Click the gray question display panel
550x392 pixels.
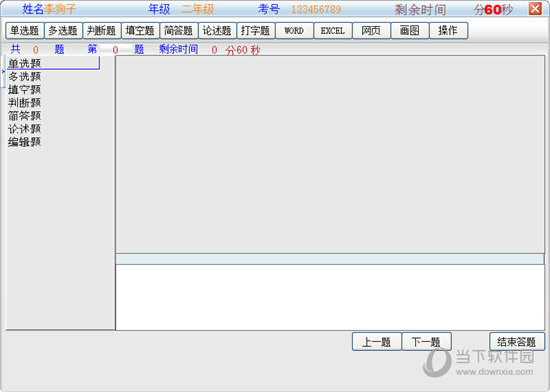330,154
